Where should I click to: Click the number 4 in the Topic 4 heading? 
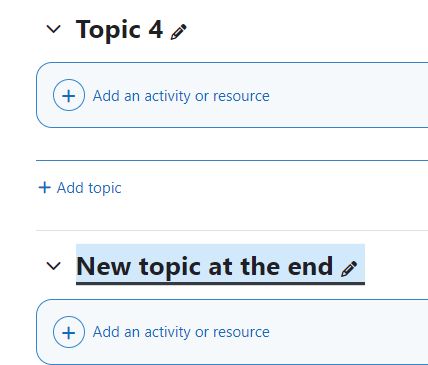point(155,29)
